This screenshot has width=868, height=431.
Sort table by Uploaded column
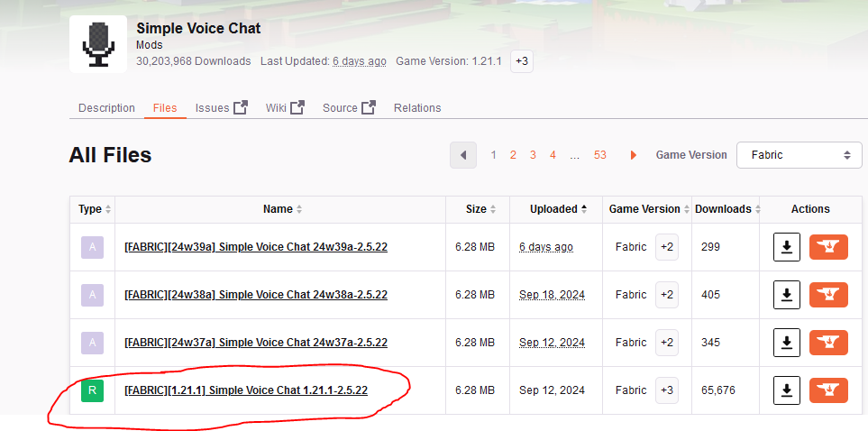point(558,209)
